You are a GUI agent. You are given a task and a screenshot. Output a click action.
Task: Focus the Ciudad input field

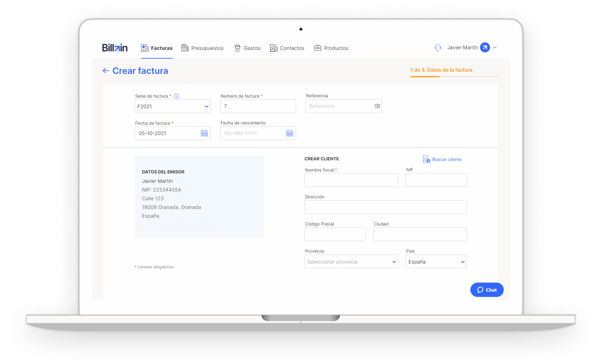(x=420, y=234)
